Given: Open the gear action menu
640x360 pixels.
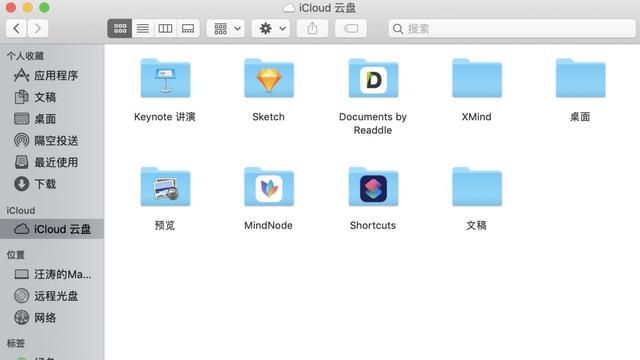Looking at the screenshot, I should [271, 29].
